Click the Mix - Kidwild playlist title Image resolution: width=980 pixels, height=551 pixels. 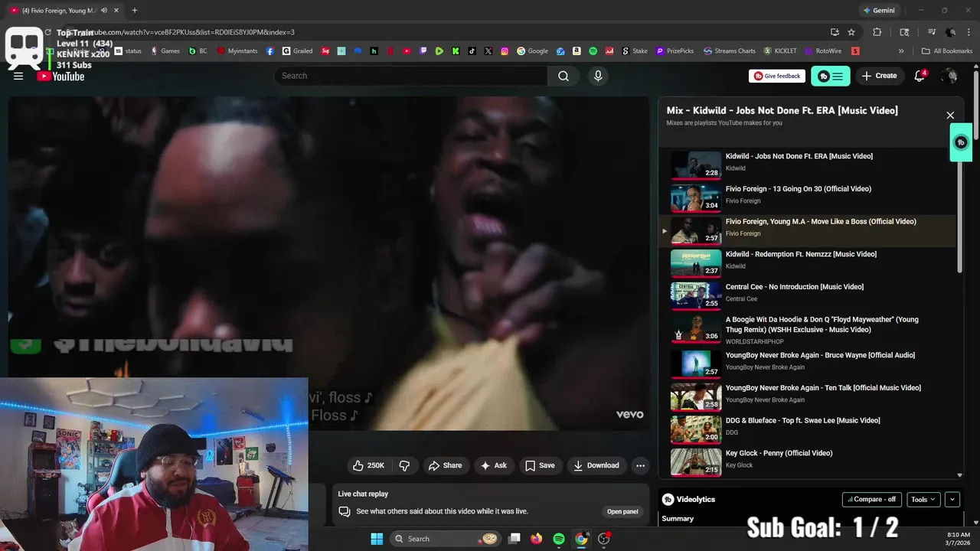tap(782, 110)
